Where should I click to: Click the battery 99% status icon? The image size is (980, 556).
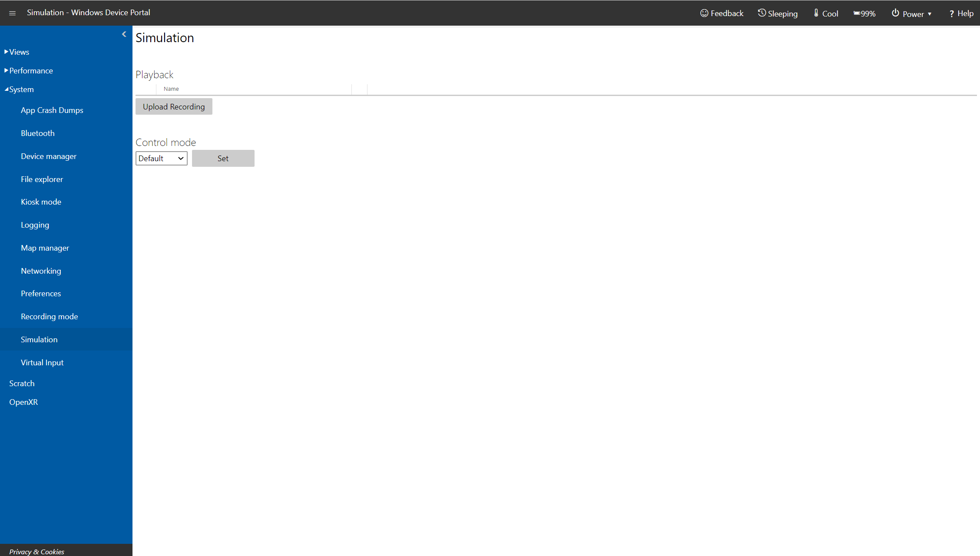click(865, 13)
